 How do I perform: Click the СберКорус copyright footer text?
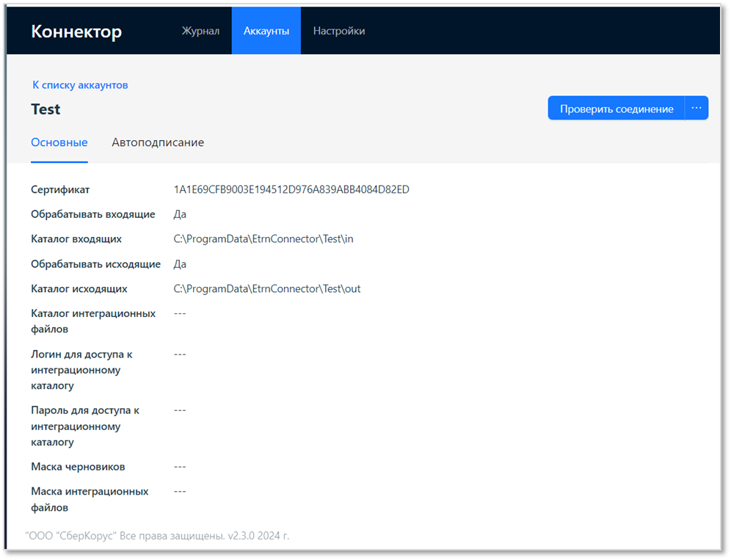point(157,536)
